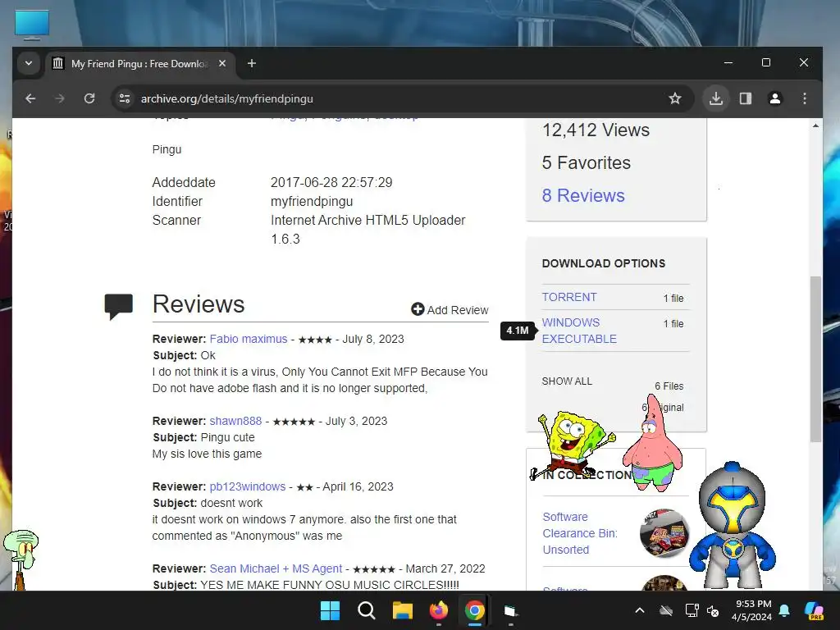Open reviewer pb123windows profile
The width and height of the screenshot is (840, 630).
[248, 486]
